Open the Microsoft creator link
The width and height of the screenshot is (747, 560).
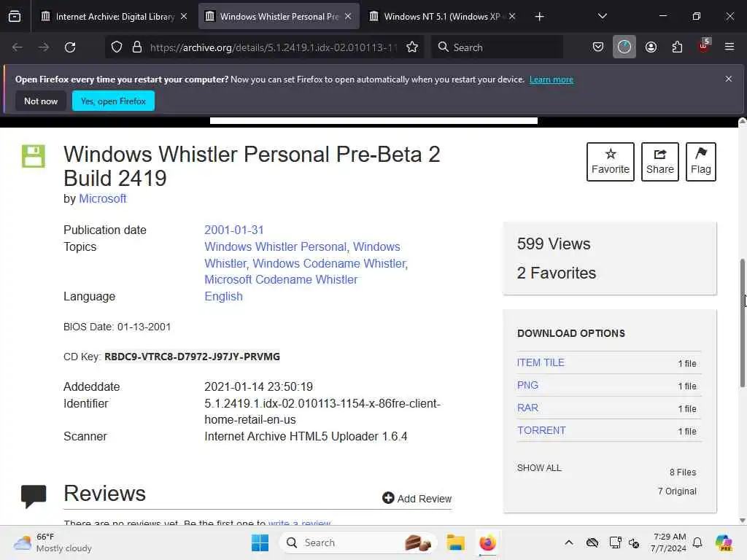[x=102, y=198]
